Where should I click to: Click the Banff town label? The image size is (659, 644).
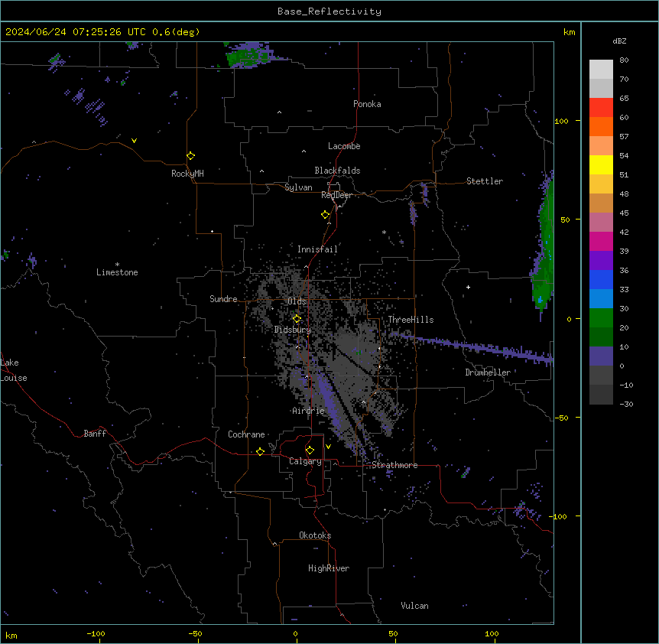95,434
